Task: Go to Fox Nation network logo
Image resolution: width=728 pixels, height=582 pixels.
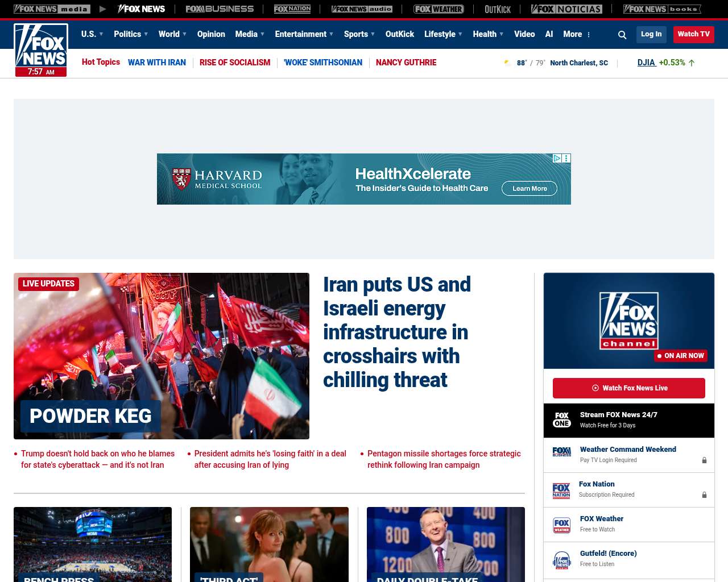Action: point(292,9)
